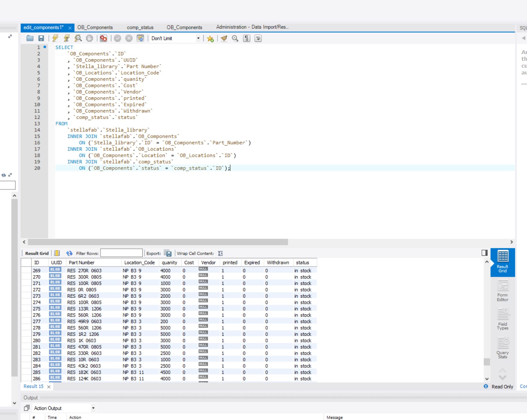527x420 pixels.
Task: Execute statement under cursor lightning icon
Action: pyautogui.click(x=67, y=38)
